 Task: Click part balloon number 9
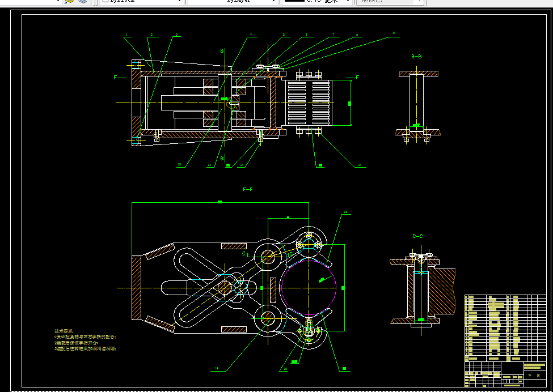[x=394, y=33]
